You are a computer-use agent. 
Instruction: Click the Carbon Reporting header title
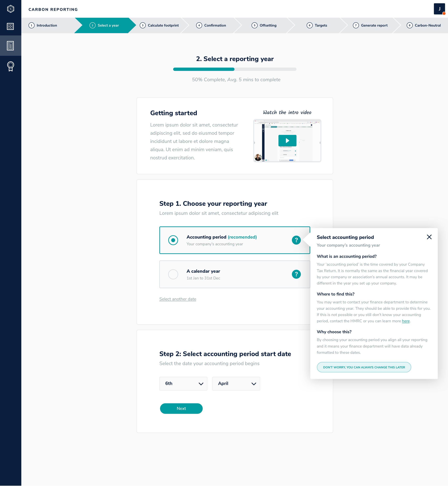coord(53,10)
